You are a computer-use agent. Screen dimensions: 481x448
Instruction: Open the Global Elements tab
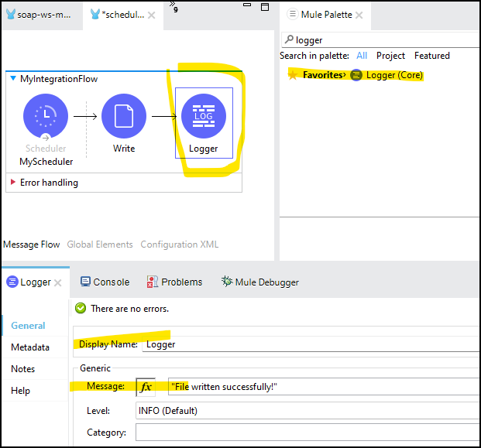(100, 245)
